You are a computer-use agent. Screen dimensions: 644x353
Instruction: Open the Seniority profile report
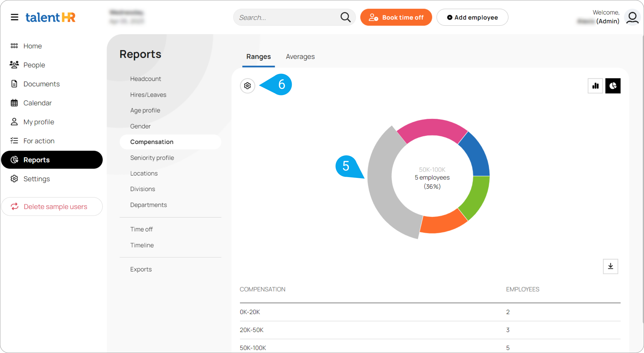point(152,158)
